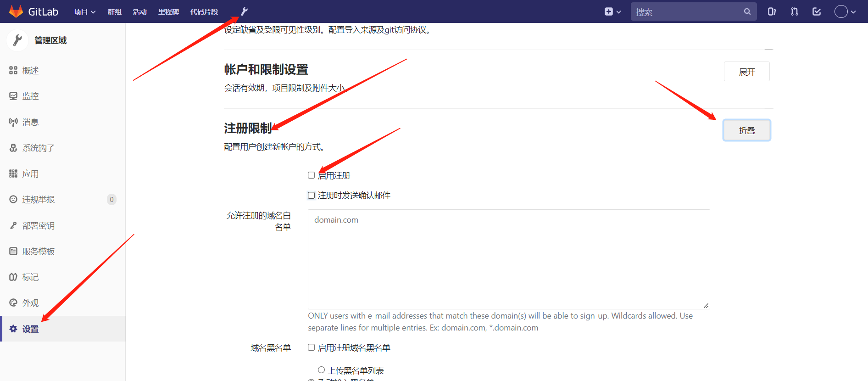Expand the 帐户和限制设置 section with 展开
The width and height of the screenshot is (868, 381).
[x=747, y=72]
